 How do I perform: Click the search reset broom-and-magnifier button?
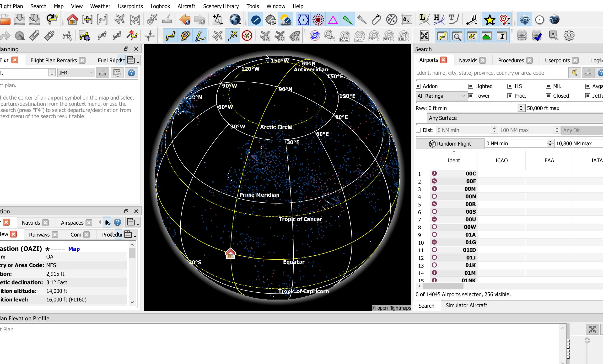pos(574,73)
